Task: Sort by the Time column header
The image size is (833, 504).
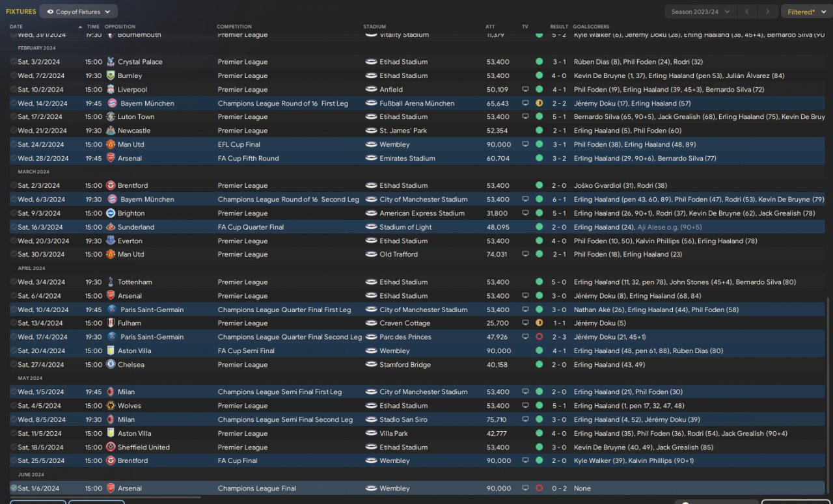Action: (x=93, y=27)
